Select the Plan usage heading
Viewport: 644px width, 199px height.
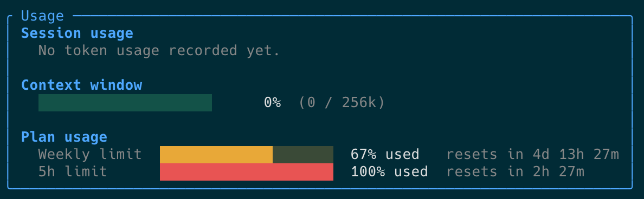point(64,137)
